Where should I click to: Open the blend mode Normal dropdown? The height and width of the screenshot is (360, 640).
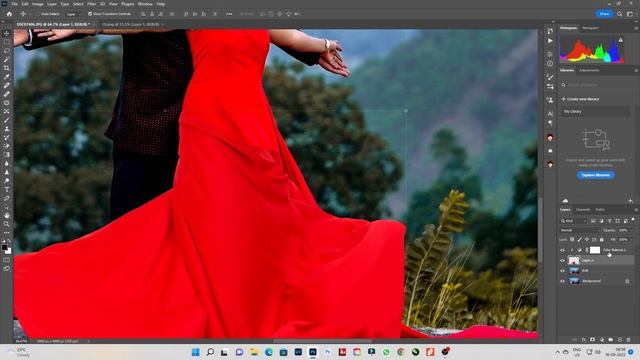(x=579, y=230)
